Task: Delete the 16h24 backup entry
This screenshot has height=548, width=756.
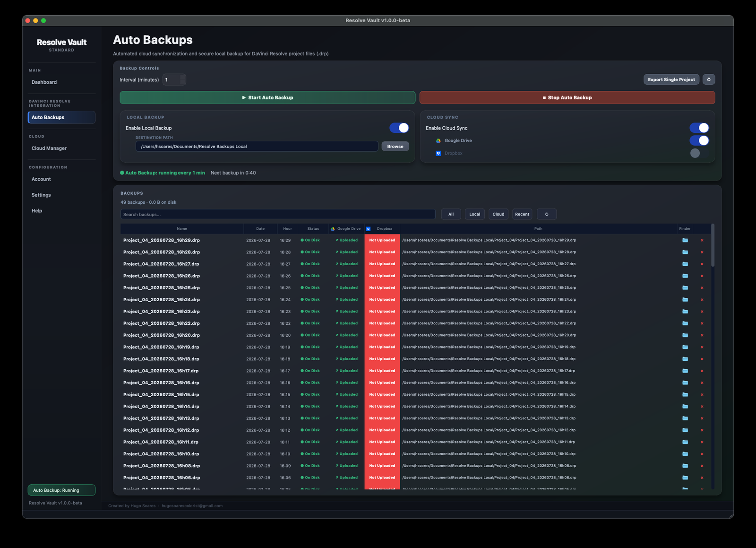Action: tap(702, 299)
